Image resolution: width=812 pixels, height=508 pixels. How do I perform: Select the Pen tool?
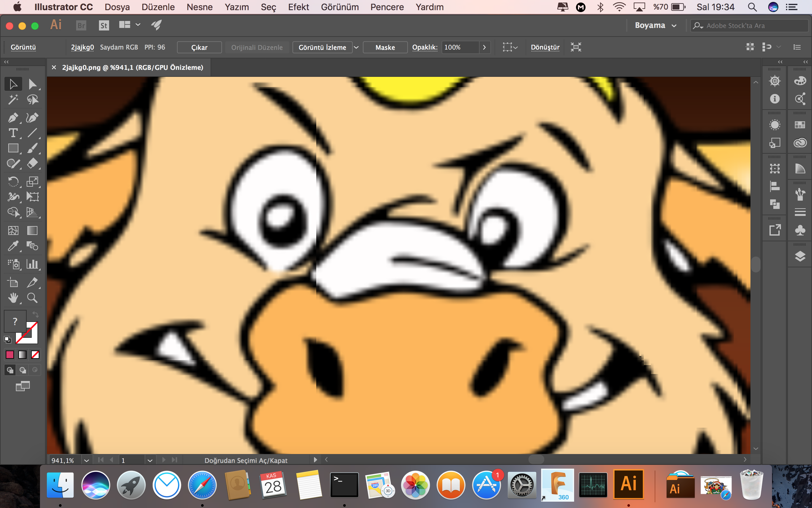[x=13, y=117]
